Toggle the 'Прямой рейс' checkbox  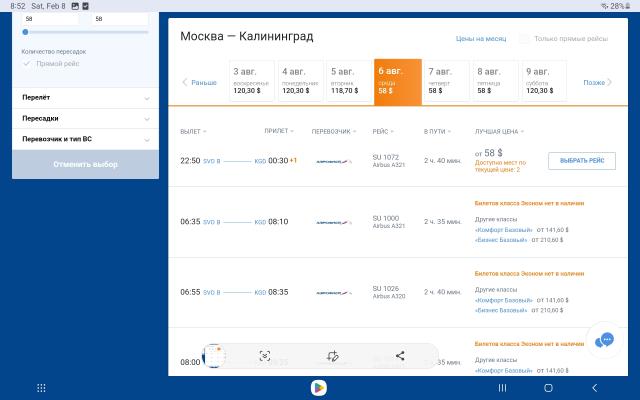[27, 64]
